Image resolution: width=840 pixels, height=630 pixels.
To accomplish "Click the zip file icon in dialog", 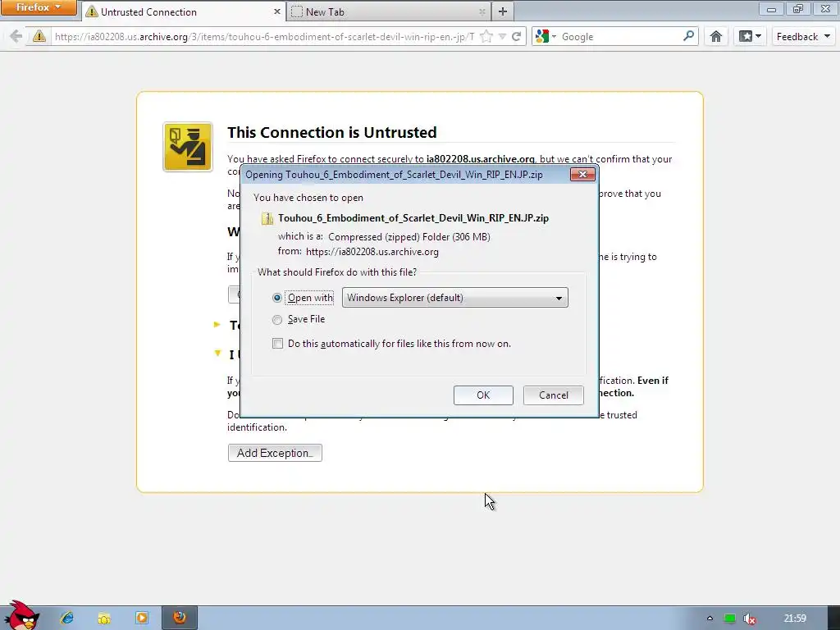I will coord(267,218).
